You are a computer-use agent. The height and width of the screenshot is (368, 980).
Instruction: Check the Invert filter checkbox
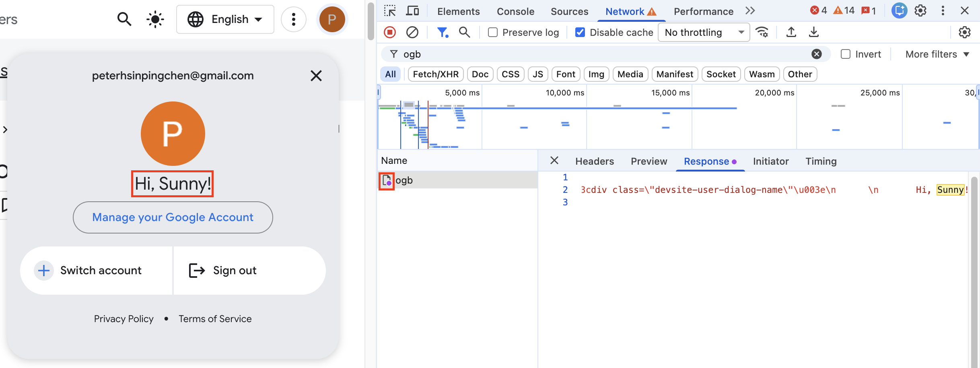(846, 54)
